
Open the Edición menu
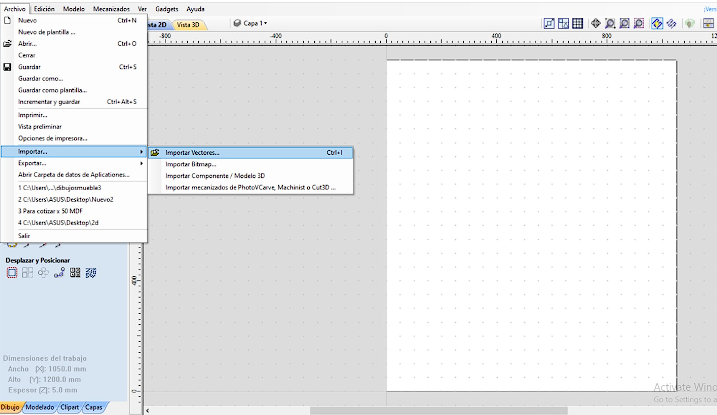point(44,9)
